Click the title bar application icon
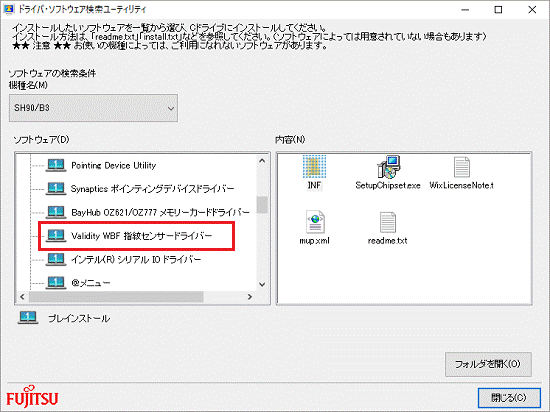The image size is (550, 412). [8, 9]
